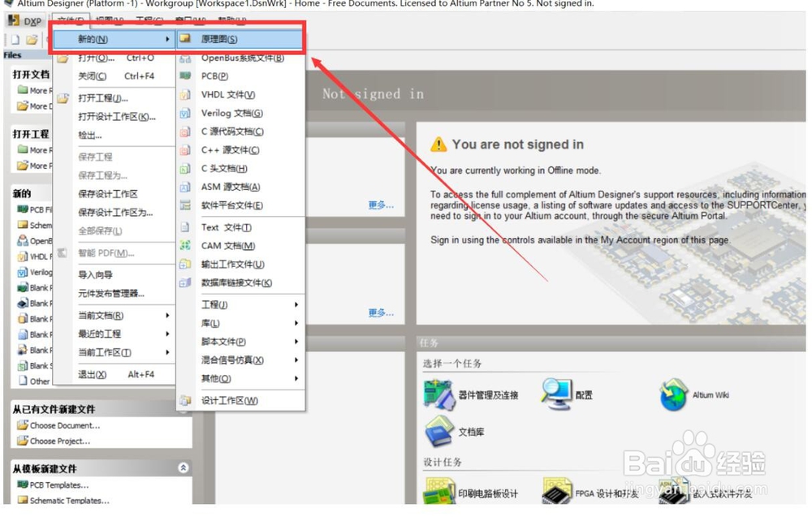Viewport: 812px width, 517px height.
Task: Click Other entry in Files panel
Action: (39, 381)
